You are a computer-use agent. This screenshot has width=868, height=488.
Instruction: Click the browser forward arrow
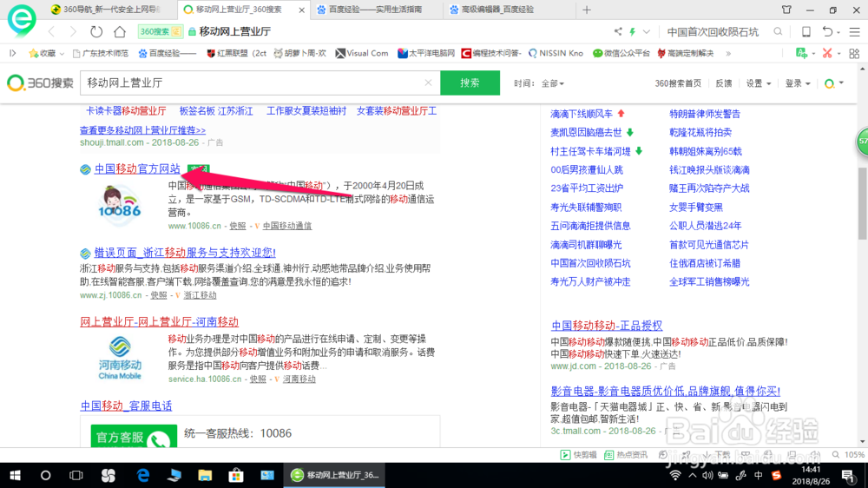(73, 31)
